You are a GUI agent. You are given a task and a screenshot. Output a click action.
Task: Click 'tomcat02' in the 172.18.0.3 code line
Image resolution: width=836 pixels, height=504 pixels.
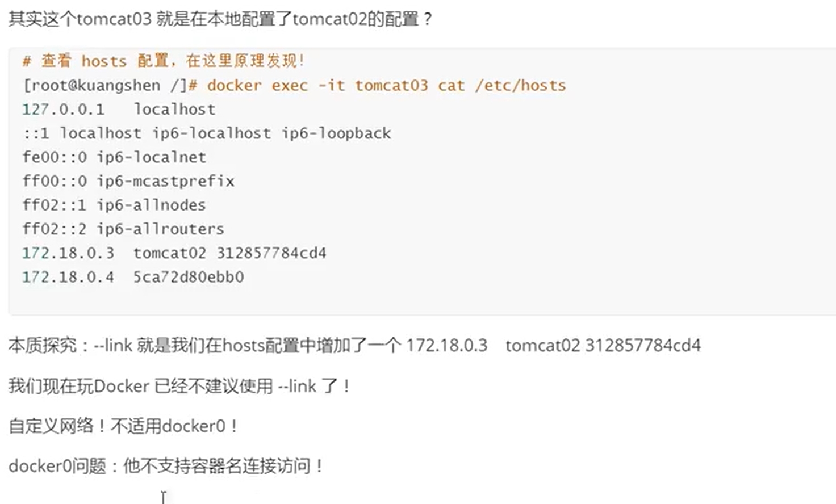(169, 253)
